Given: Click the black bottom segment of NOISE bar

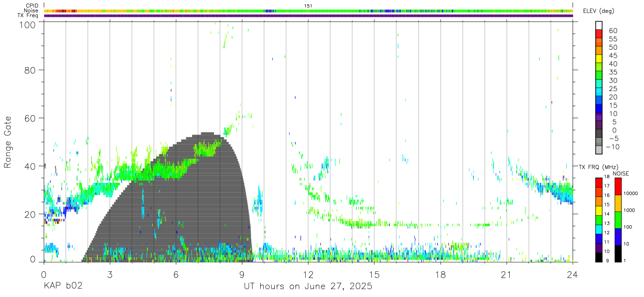Looking at the screenshot, I should coord(619,253).
